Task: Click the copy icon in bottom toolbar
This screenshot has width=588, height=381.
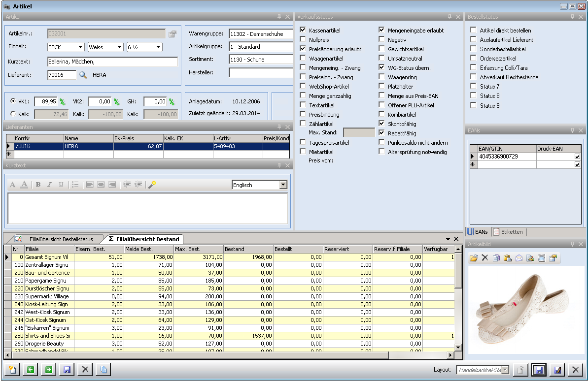Action: pos(103,370)
